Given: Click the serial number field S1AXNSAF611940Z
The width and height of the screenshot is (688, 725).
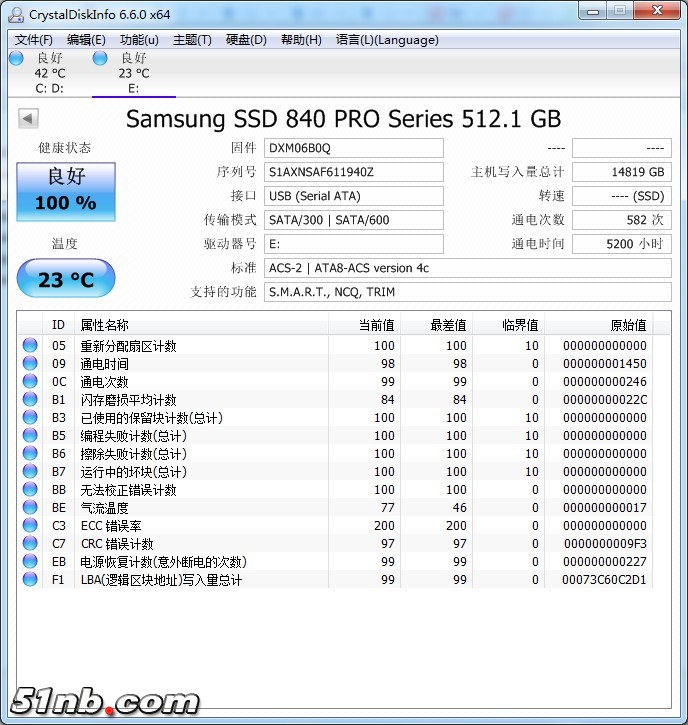Looking at the screenshot, I should click(x=354, y=172).
